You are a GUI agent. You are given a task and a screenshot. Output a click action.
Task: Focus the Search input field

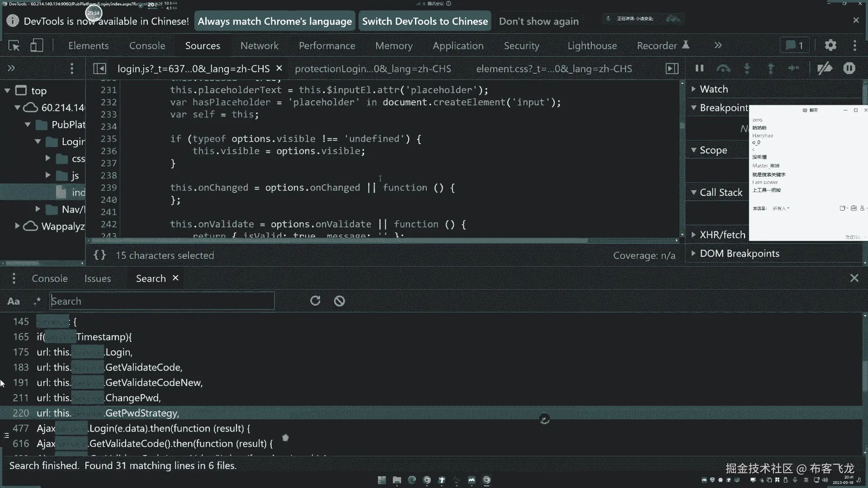tap(162, 301)
